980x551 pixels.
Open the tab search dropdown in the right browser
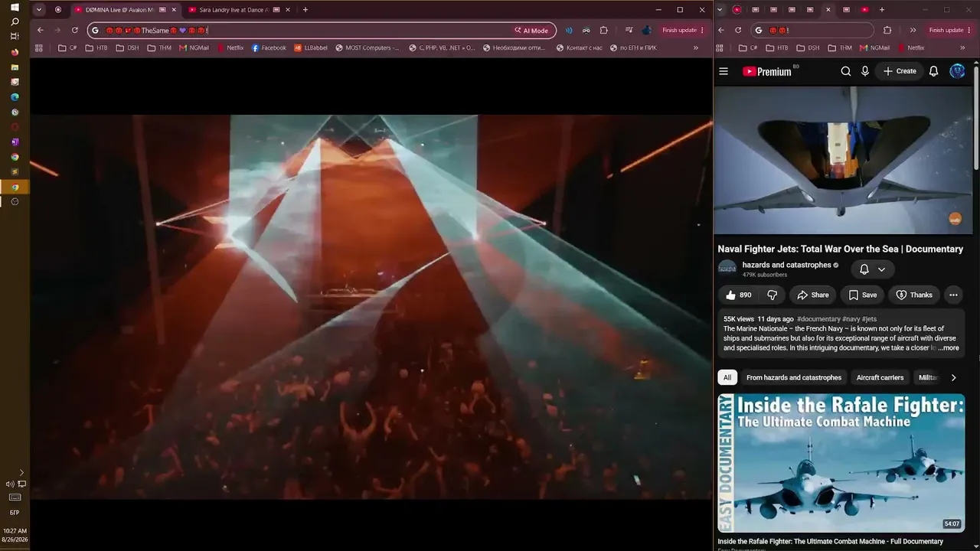point(720,10)
